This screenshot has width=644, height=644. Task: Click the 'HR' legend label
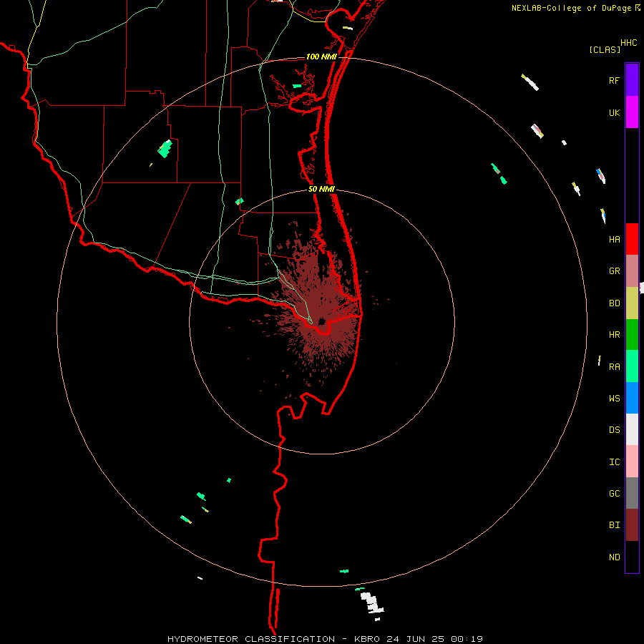point(614,335)
